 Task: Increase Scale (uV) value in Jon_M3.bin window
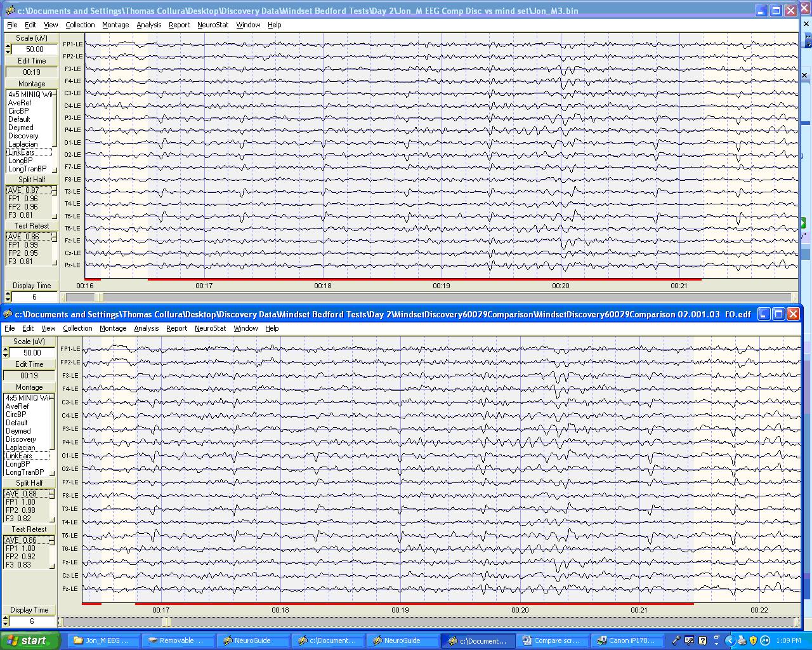point(8,46)
